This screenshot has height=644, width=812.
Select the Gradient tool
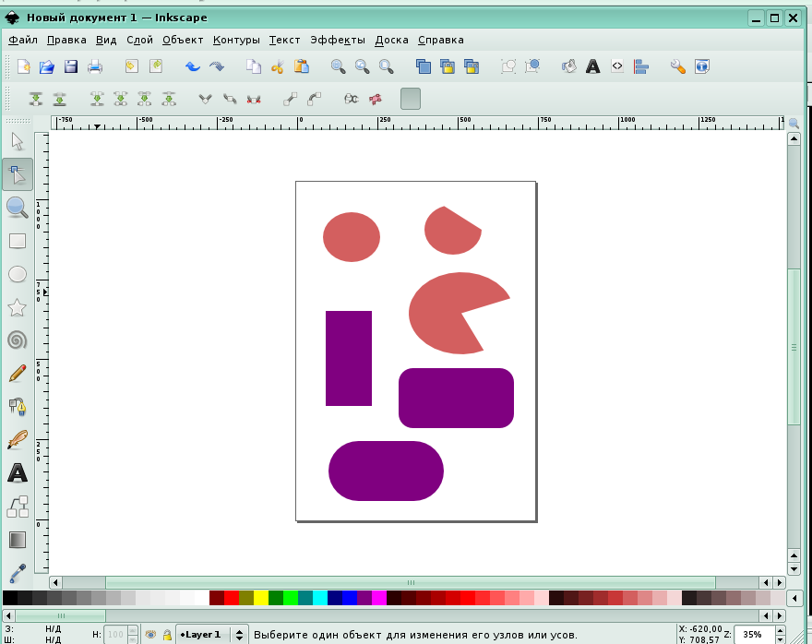[x=17, y=540]
